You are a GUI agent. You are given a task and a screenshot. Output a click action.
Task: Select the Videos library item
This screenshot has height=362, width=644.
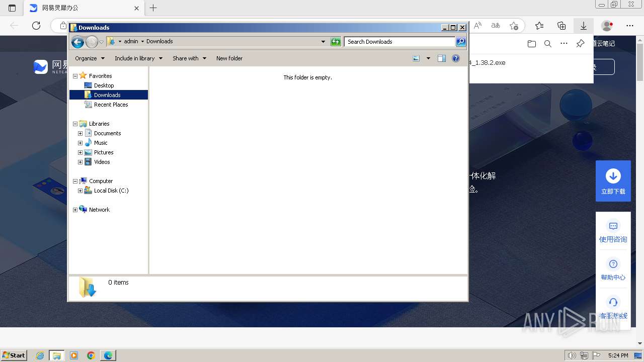(102, 162)
